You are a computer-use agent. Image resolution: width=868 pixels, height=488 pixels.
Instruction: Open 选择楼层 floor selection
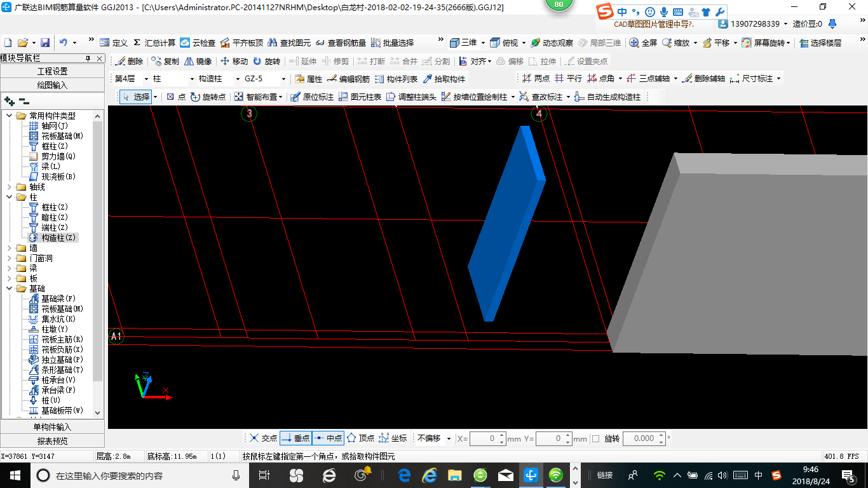point(820,43)
